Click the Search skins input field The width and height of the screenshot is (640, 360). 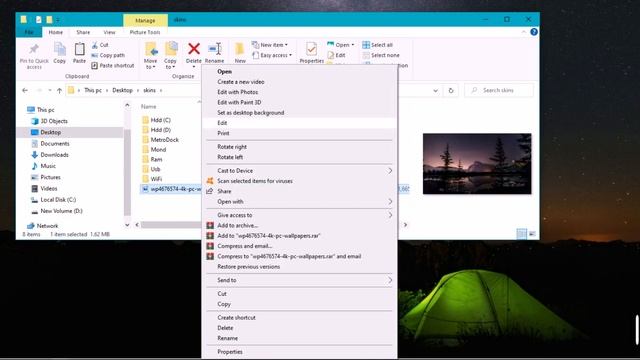click(499, 90)
